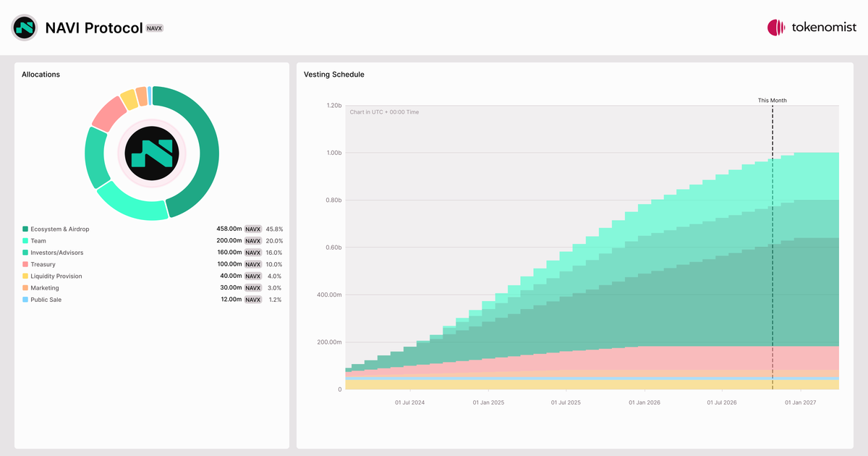Click the 'Ecosystem & Airdrop' legend label
868x456 pixels.
point(60,229)
